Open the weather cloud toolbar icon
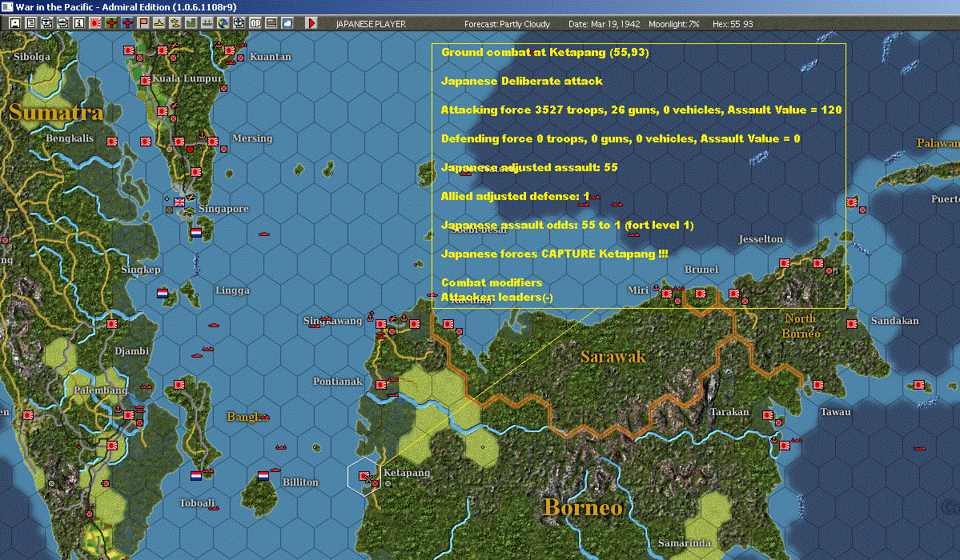The width and height of the screenshot is (960, 560). pyautogui.click(x=287, y=23)
